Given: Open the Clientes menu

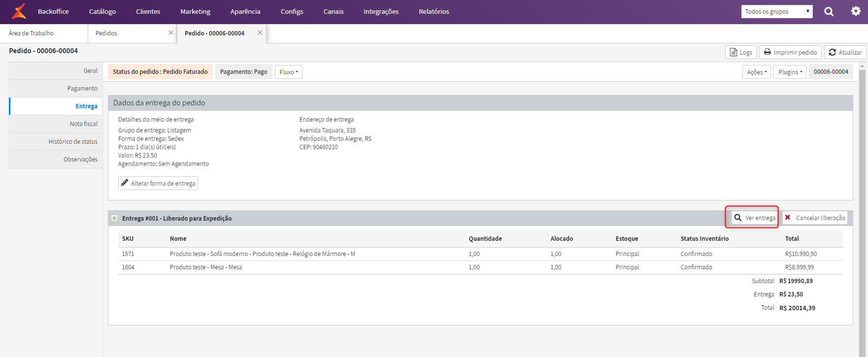Looking at the screenshot, I should click(x=148, y=11).
